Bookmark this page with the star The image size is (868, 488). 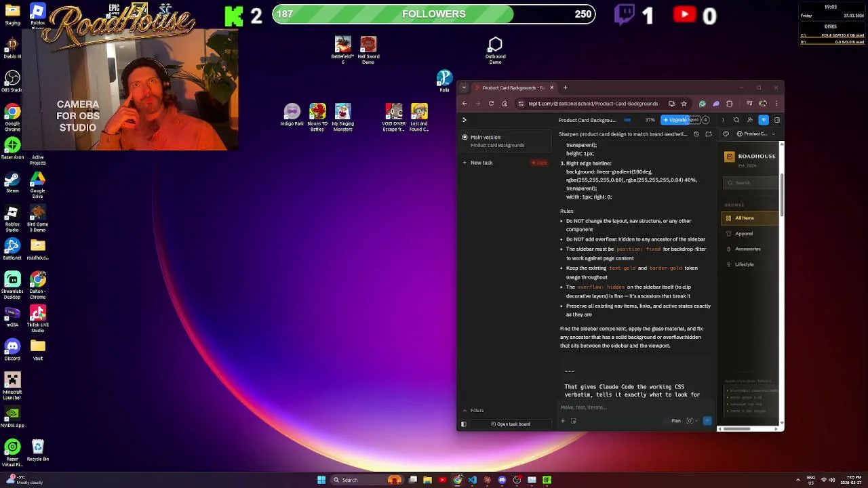coord(684,104)
